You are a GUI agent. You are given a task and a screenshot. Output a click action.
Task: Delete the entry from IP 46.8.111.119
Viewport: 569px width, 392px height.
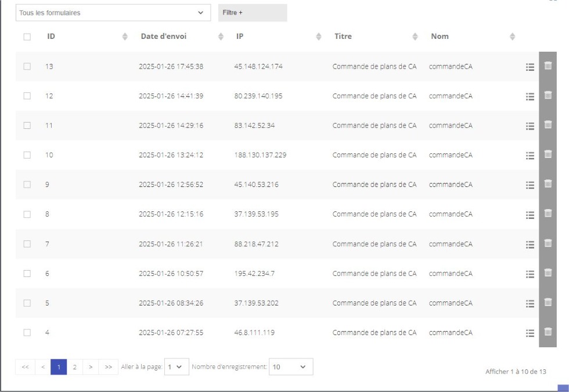[548, 332]
